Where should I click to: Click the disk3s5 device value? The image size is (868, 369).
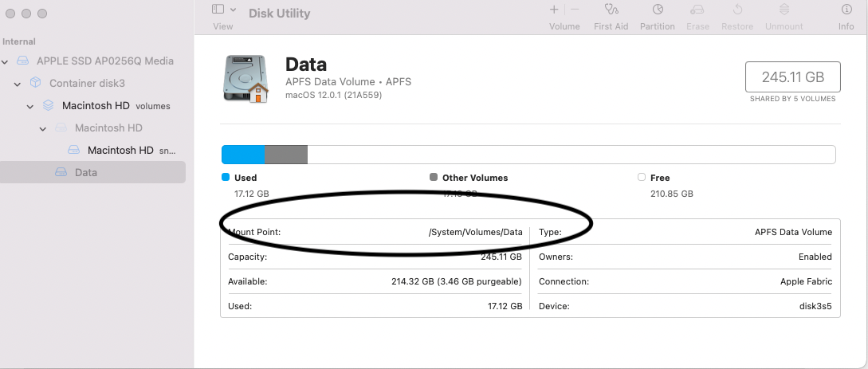pos(816,306)
